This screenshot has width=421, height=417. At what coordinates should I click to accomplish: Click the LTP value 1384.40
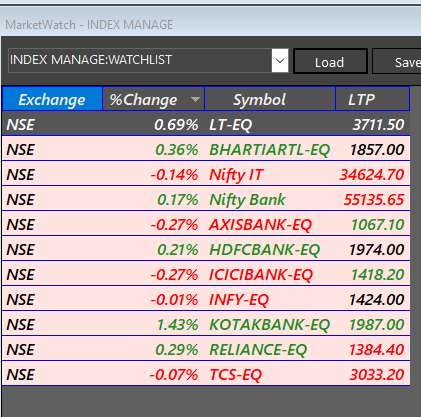377,350
